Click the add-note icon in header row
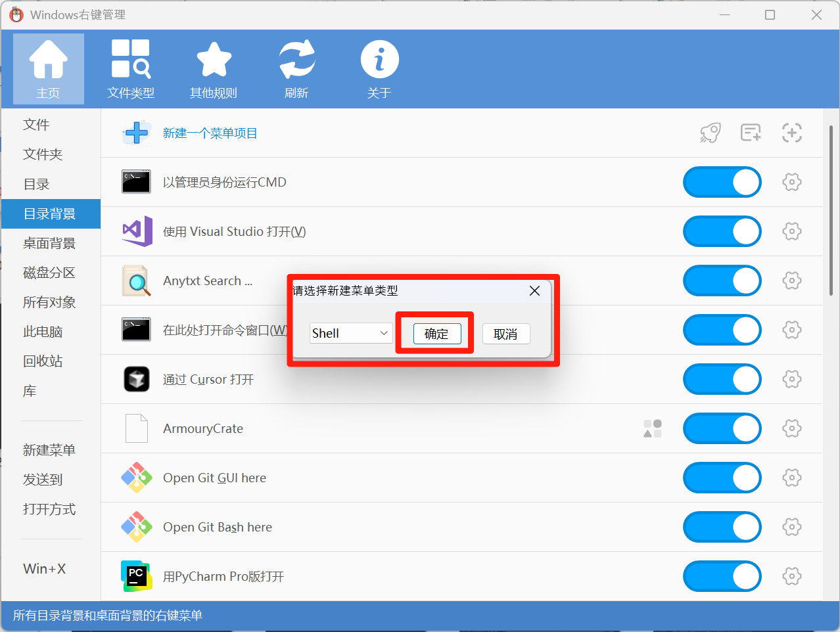The height and width of the screenshot is (632, 840). point(751,133)
